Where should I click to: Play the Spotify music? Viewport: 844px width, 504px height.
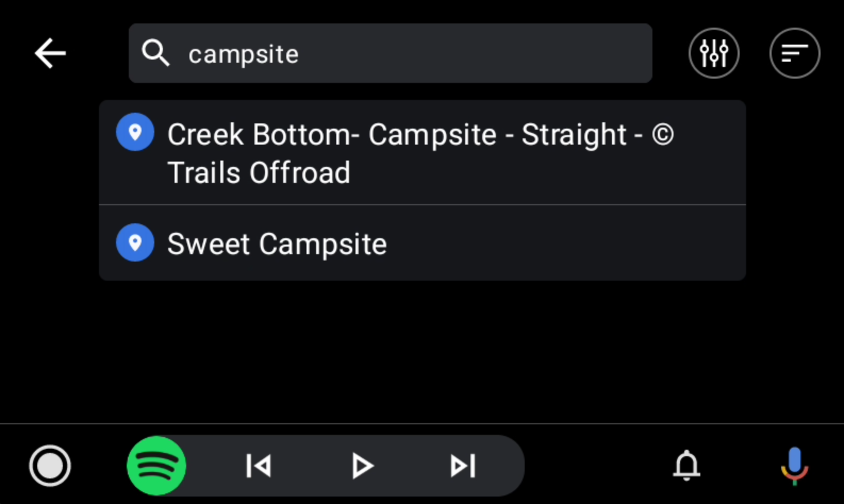pos(362,466)
